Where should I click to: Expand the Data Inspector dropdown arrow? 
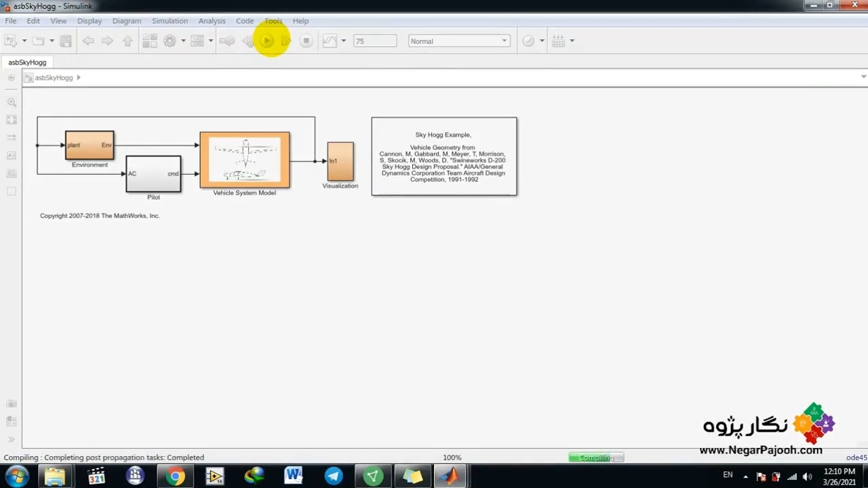[344, 41]
